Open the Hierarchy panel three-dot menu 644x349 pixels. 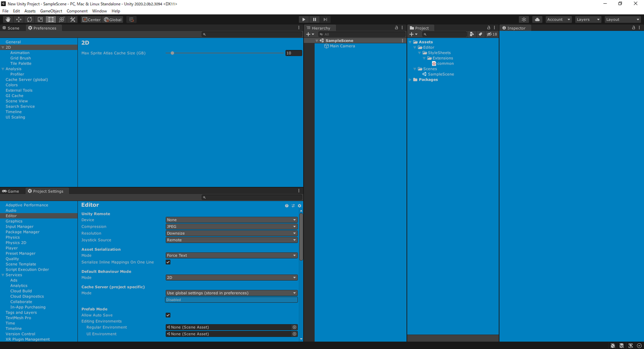point(402,28)
